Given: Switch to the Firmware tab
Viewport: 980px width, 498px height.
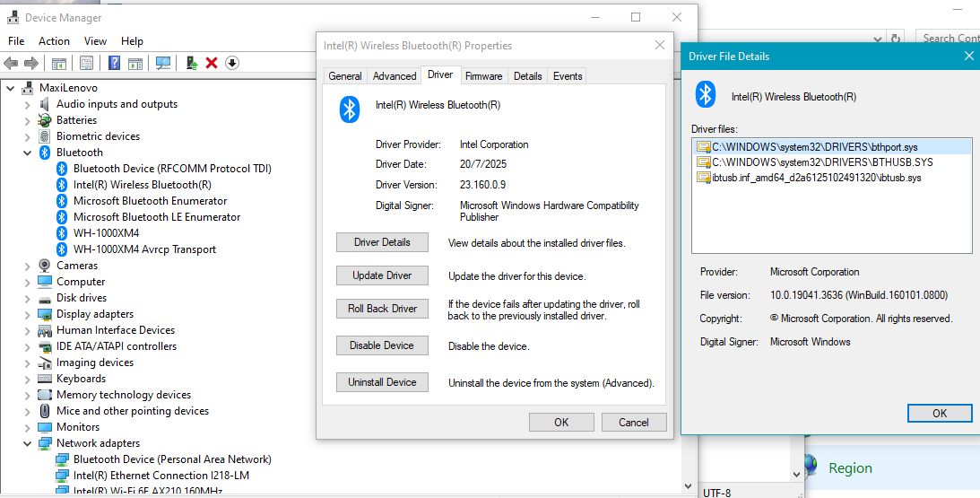Looking at the screenshot, I should [x=484, y=75].
